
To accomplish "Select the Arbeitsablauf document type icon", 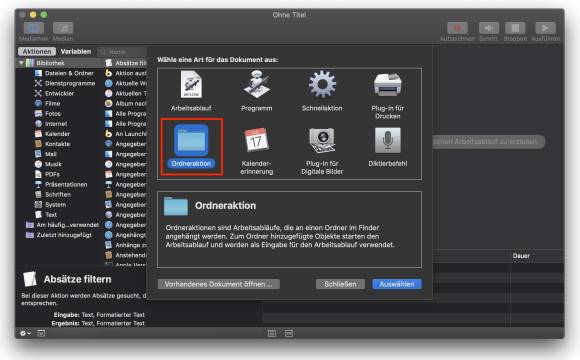I will [191, 85].
